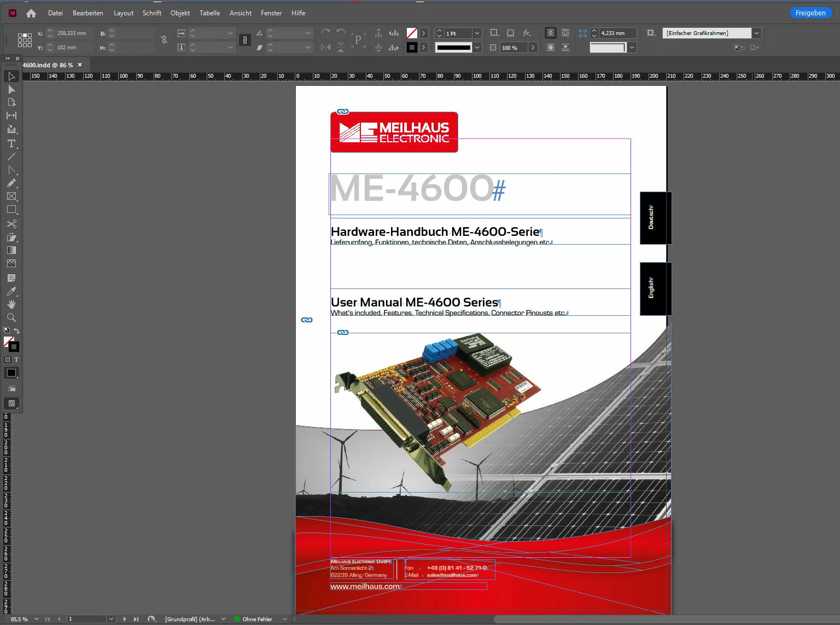The height and width of the screenshot is (625, 840).
Task: Go to last page button
Action: tap(136, 619)
